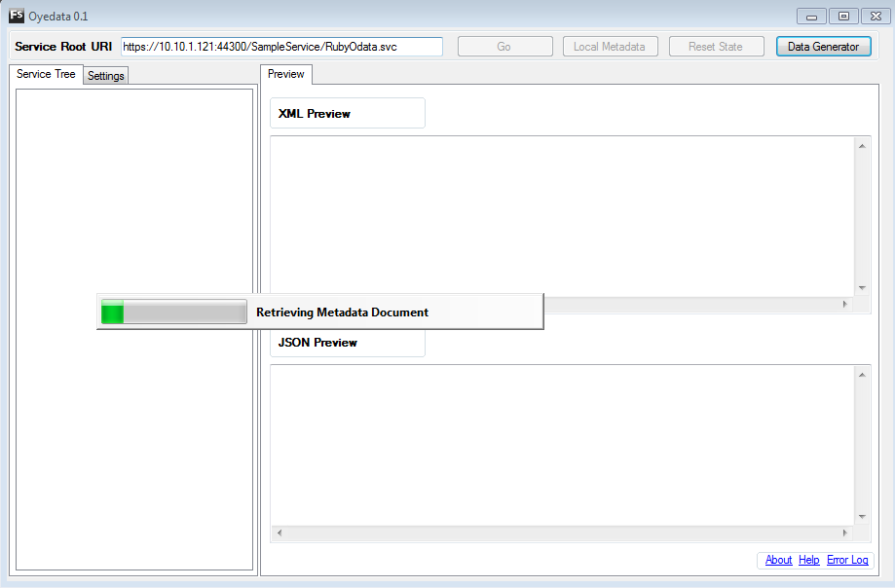Click the Service Root URI input field
The image size is (895, 588).
click(281, 47)
